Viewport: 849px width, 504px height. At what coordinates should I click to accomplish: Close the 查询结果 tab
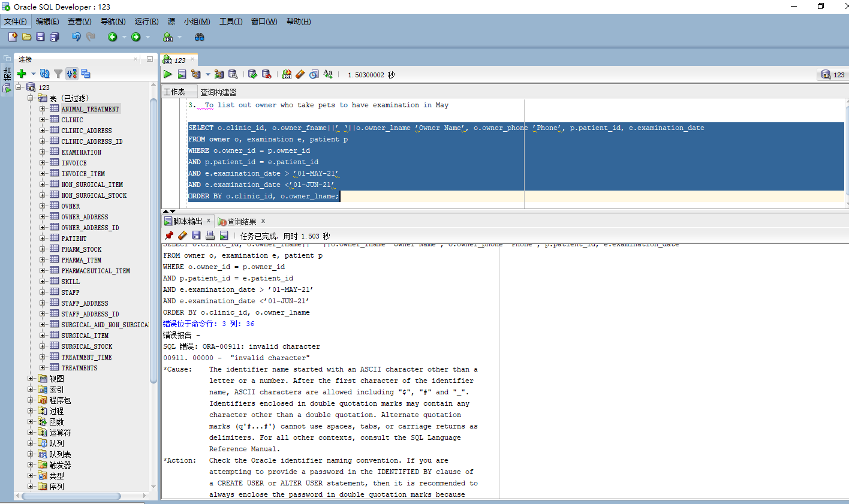[x=263, y=221]
